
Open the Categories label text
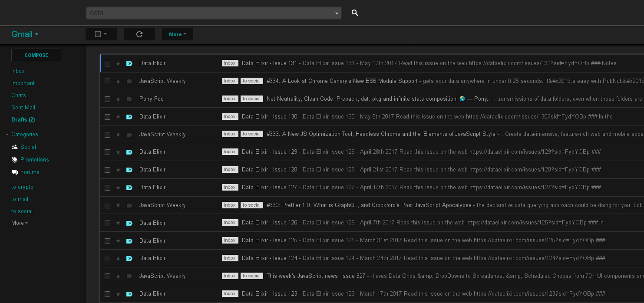click(x=25, y=135)
